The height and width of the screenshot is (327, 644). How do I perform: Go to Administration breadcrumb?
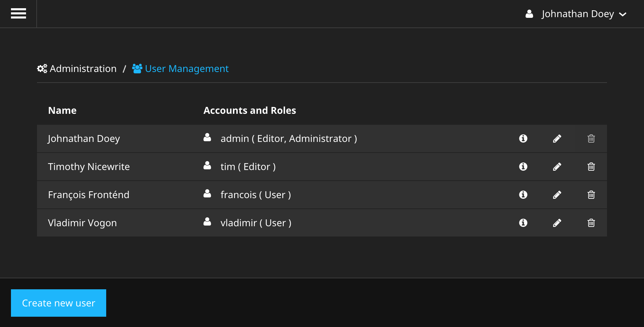point(83,69)
